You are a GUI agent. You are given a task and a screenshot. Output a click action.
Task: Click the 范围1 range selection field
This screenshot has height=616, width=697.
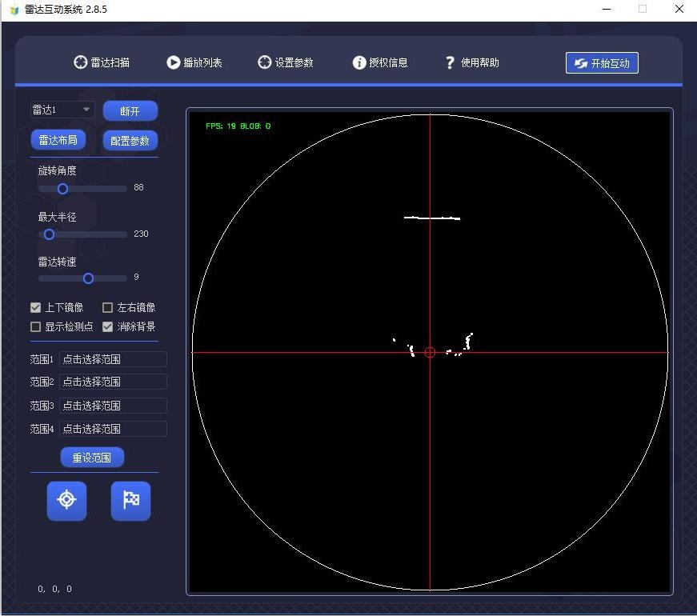pyautogui.click(x=113, y=359)
